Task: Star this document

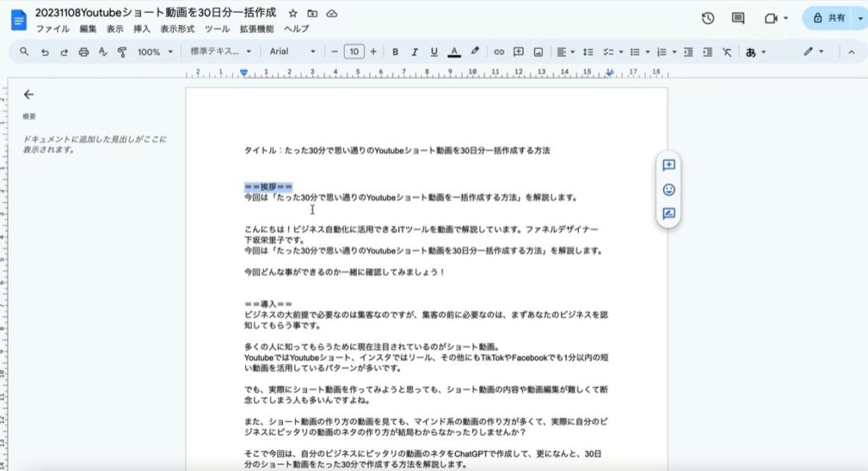Action: pyautogui.click(x=293, y=14)
